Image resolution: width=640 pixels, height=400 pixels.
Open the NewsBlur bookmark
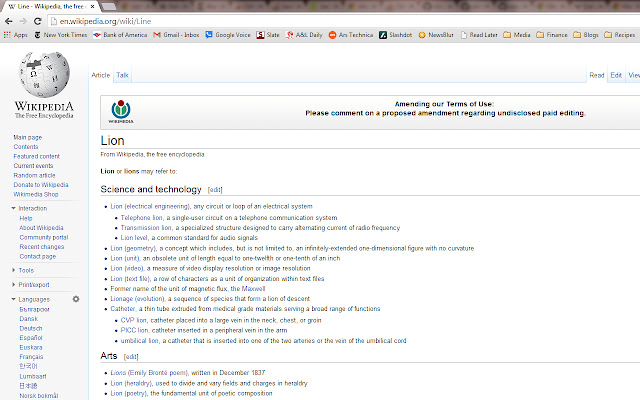tap(436, 35)
